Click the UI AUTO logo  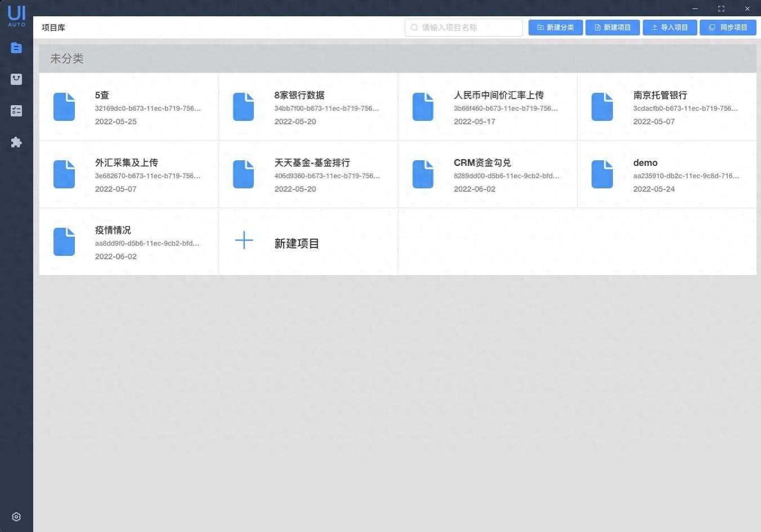point(16,15)
